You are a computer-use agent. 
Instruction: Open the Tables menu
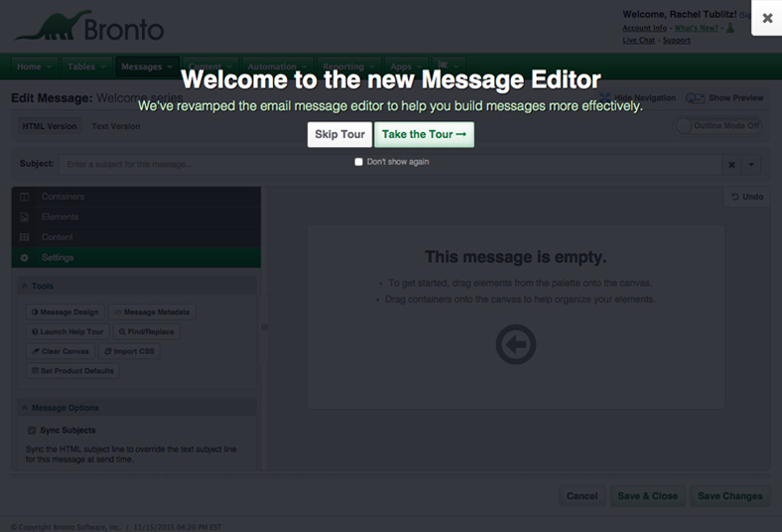(86, 66)
